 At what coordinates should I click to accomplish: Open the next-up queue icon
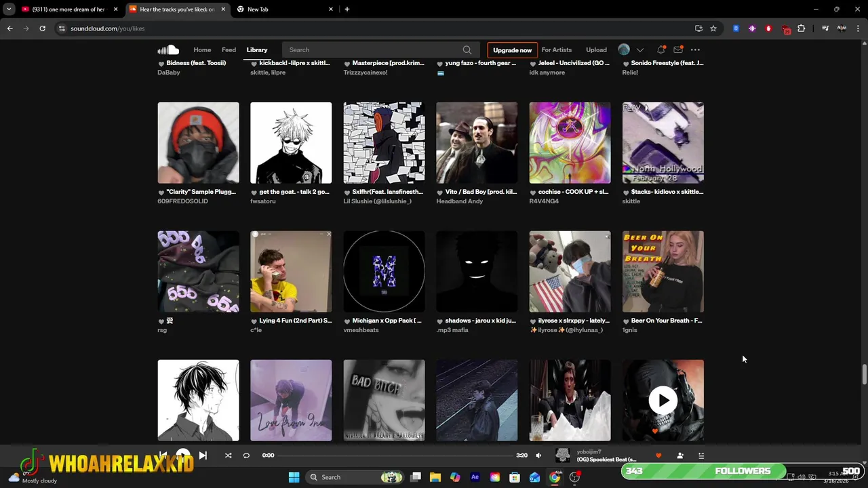(701, 455)
